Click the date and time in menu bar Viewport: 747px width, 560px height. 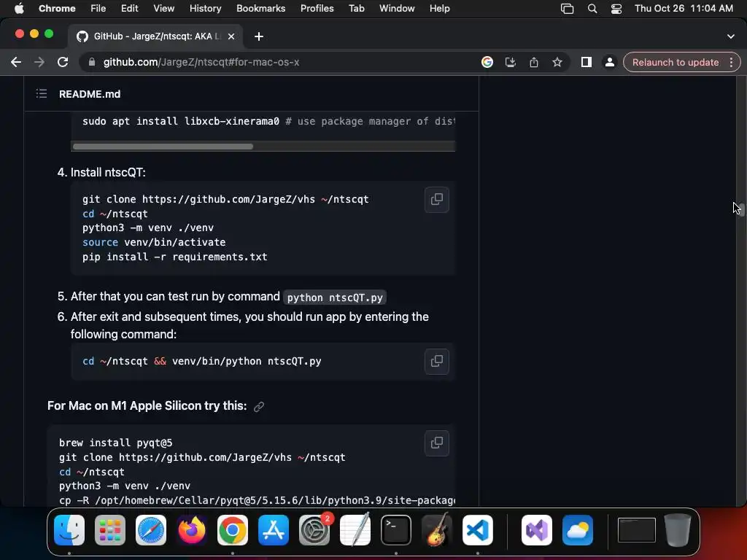(684, 8)
